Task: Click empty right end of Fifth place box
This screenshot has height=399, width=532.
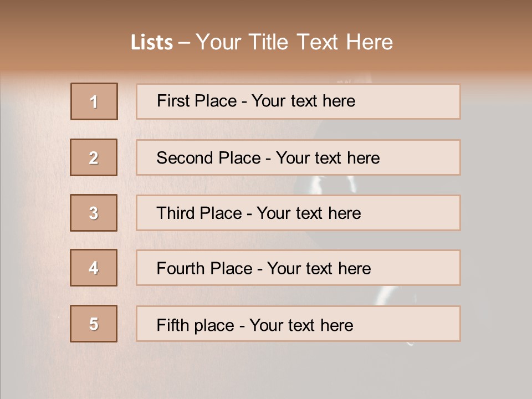Action: pos(421,324)
